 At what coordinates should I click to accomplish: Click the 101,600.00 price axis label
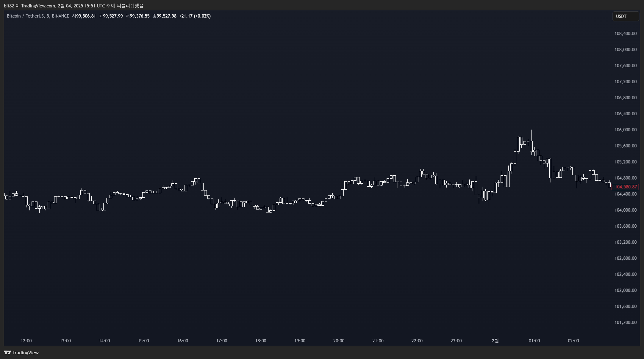point(626,306)
